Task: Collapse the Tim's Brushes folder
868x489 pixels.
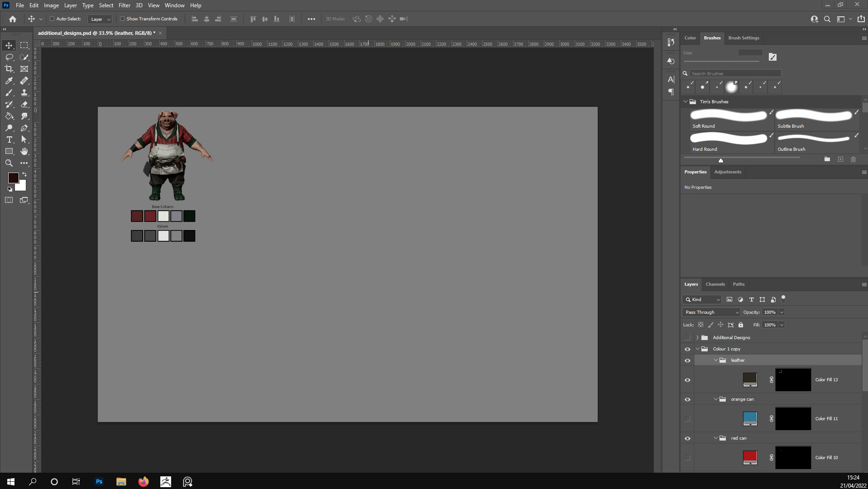Action: 686,102
